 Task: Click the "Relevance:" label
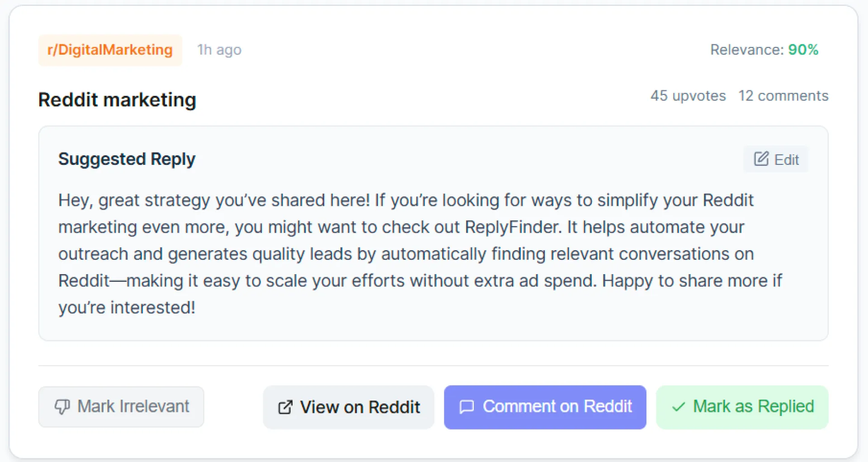(746, 50)
